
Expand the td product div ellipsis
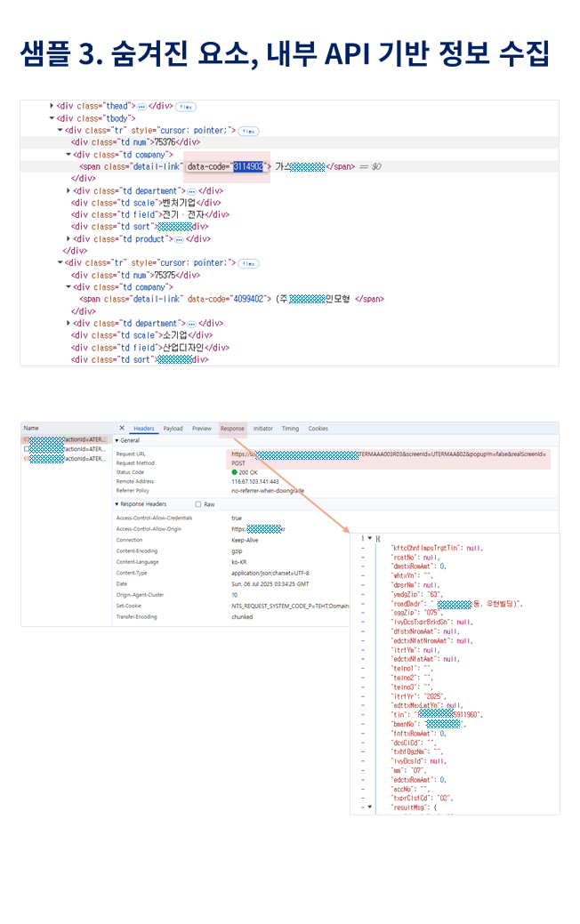[179, 239]
